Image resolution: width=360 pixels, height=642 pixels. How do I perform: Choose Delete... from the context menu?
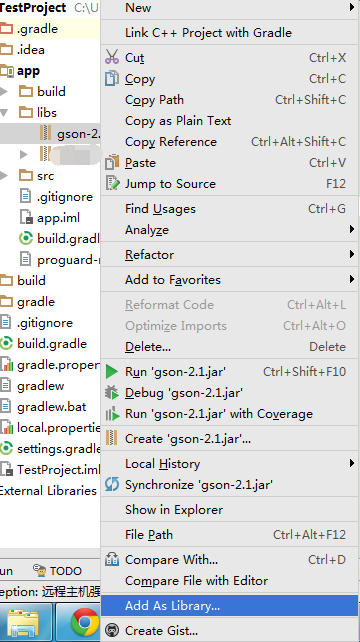click(x=229, y=347)
